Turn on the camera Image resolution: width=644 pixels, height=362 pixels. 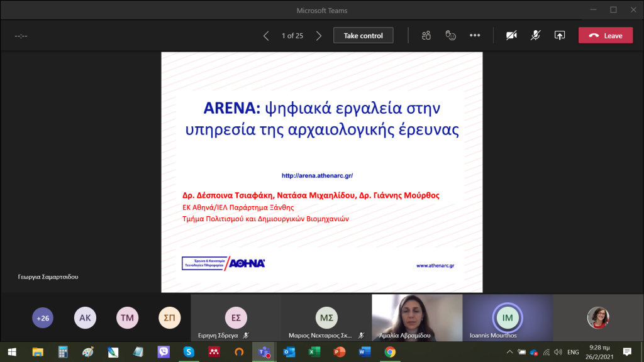[x=511, y=36]
